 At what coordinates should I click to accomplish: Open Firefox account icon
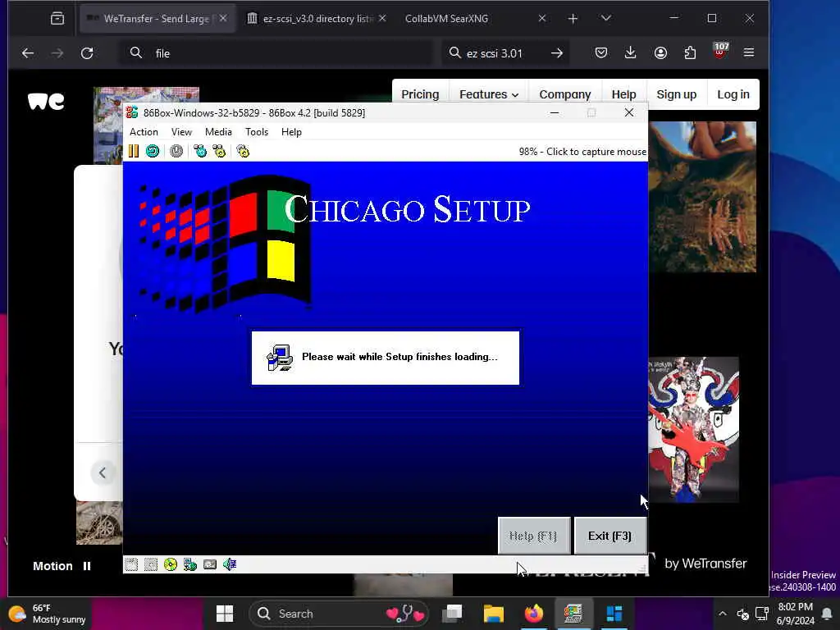point(660,52)
